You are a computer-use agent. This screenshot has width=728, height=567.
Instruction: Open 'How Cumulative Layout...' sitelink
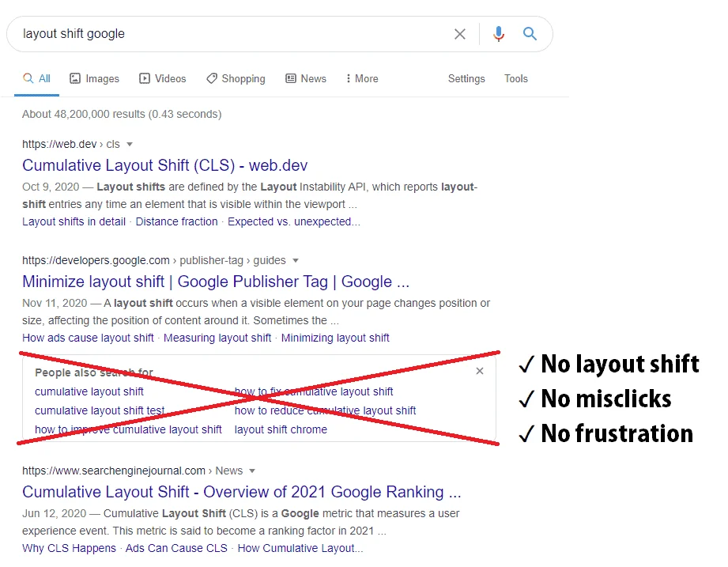click(x=300, y=548)
